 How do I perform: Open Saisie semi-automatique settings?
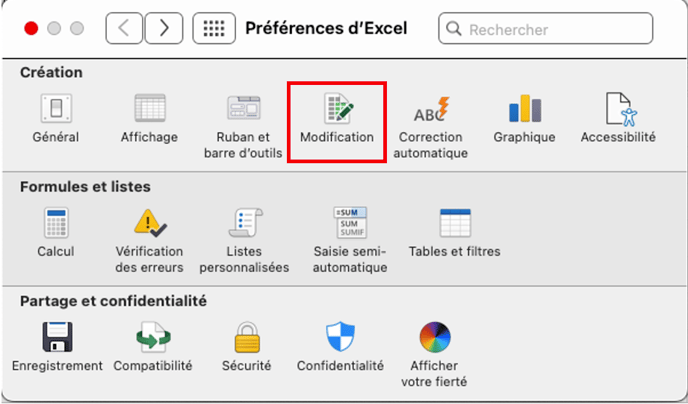coord(350,222)
